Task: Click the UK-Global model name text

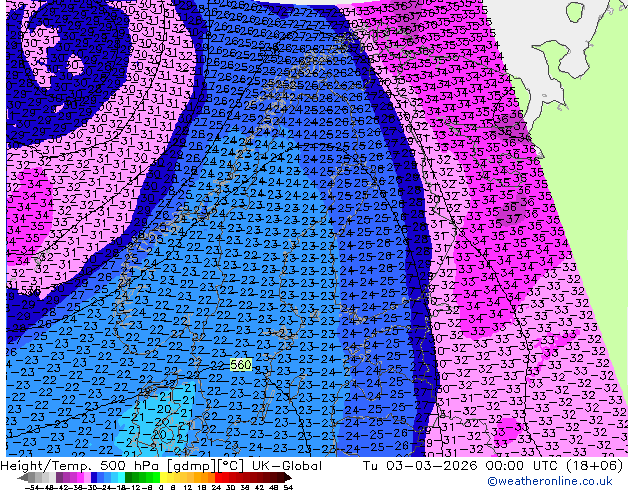Action: coord(287,466)
